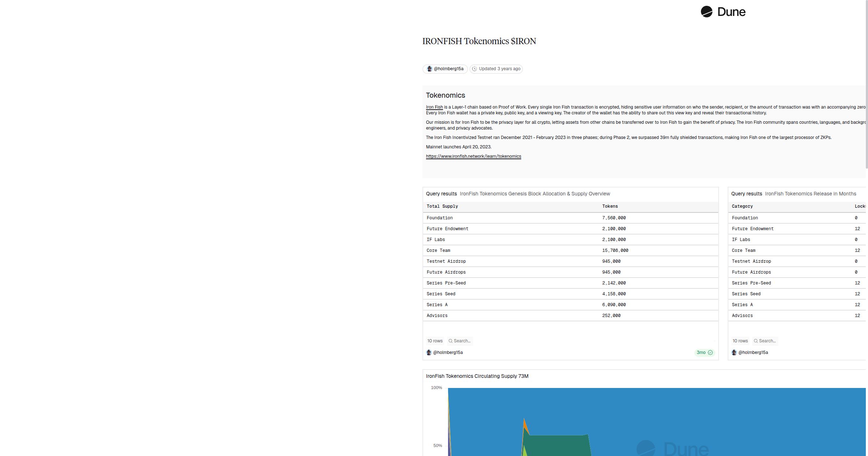Click the avatar below the Release in Months table

735,352
